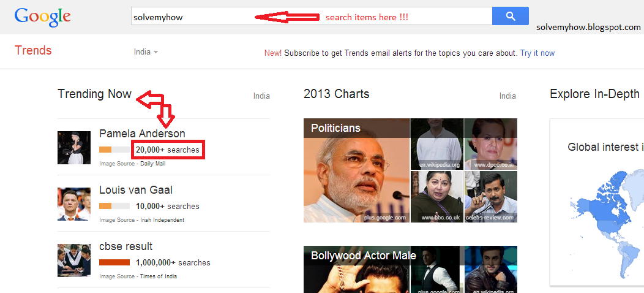Follow the 'Try it now' link
Viewport: 644px width, 293px height.
click(x=537, y=53)
